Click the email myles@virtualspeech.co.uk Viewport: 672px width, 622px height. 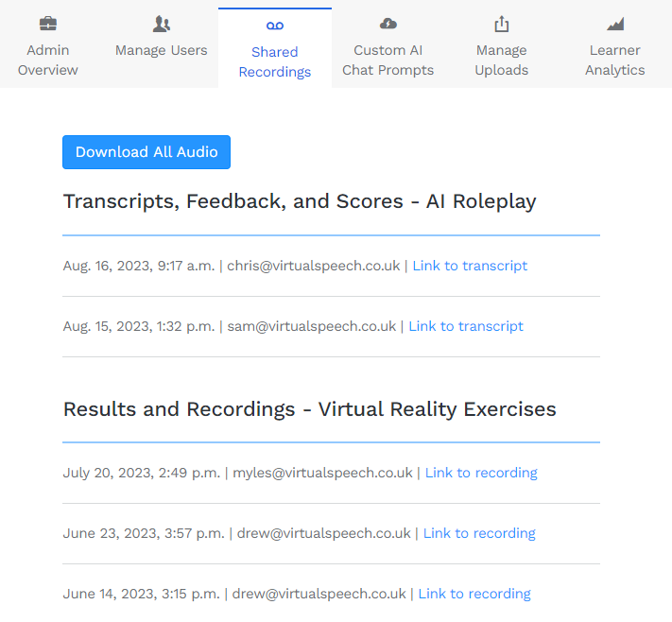(x=322, y=473)
